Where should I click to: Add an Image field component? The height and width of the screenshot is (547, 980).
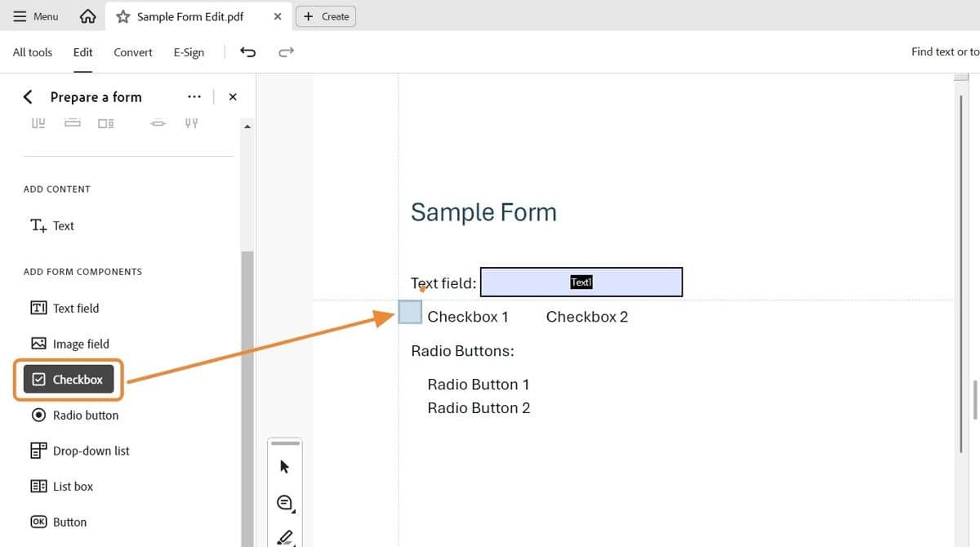(x=81, y=343)
